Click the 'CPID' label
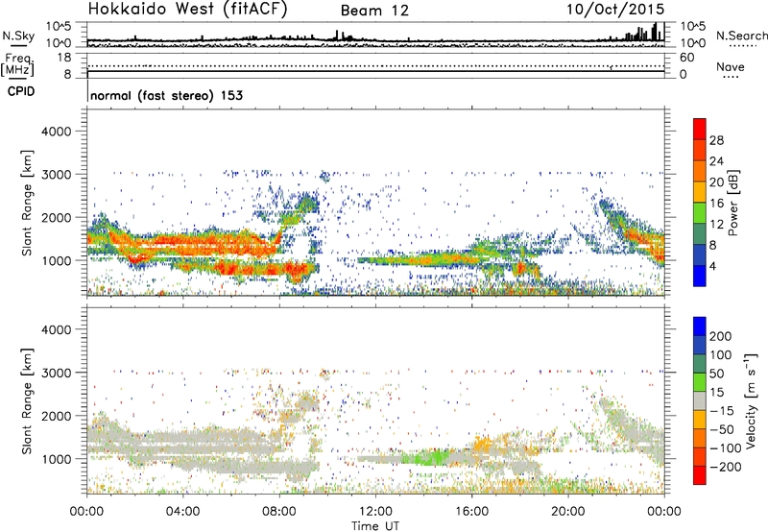 pos(21,91)
